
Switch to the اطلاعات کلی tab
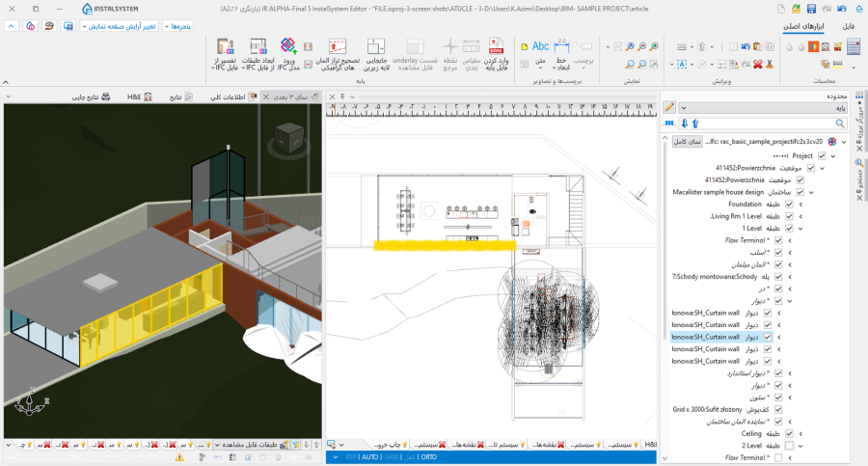point(231,97)
